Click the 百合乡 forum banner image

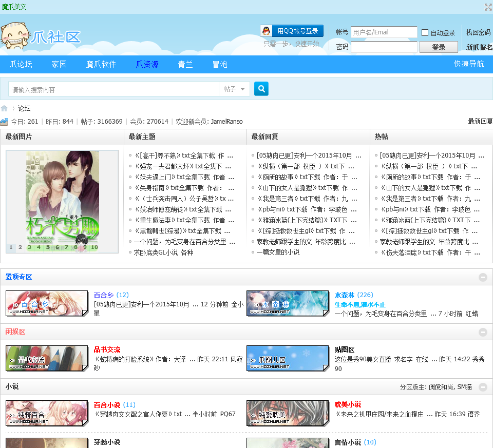point(47,303)
